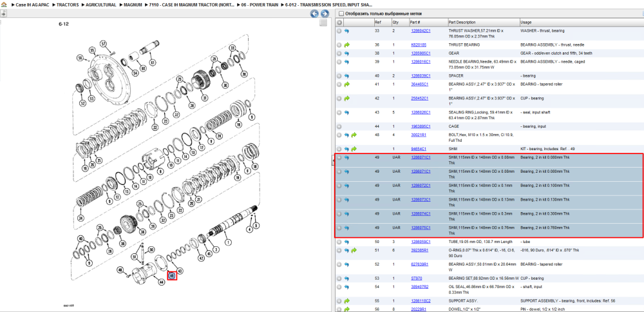Open the navigation panel toggle below home icon
Viewport: 644px width, 312px height.
click(x=3, y=13)
